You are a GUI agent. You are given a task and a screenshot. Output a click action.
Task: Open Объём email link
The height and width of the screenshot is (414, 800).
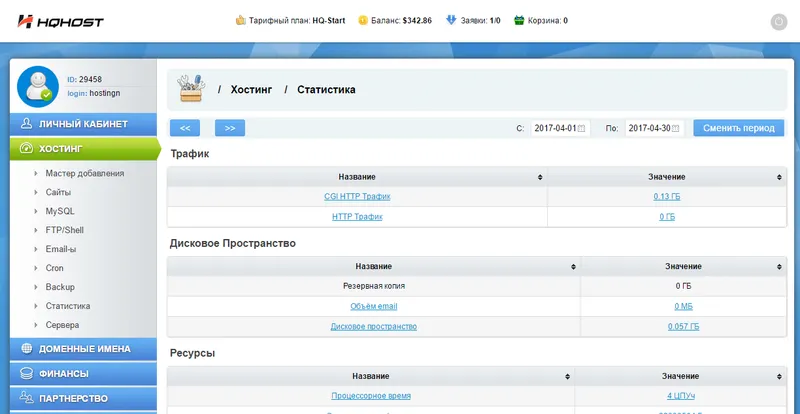point(373,307)
